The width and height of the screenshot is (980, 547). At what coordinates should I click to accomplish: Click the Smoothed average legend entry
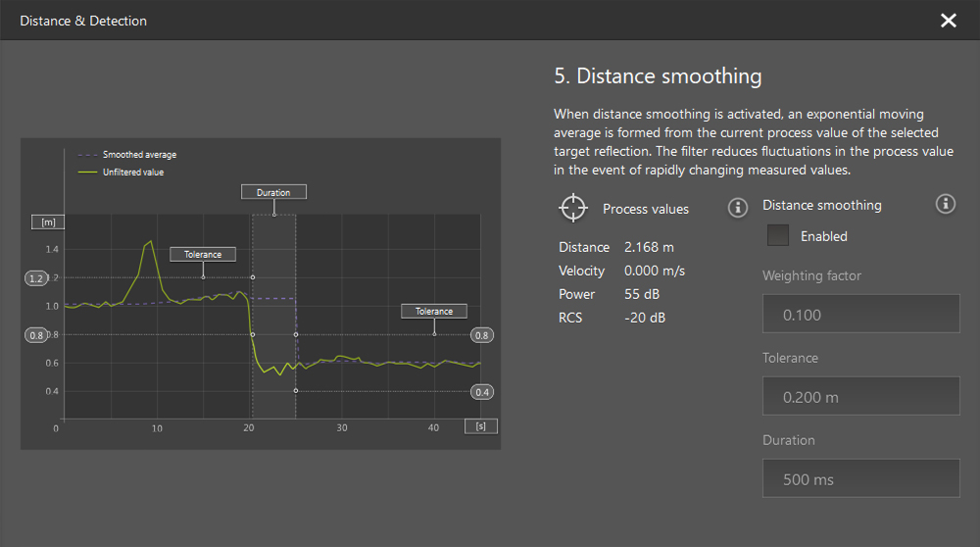pyautogui.click(x=139, y=155)
